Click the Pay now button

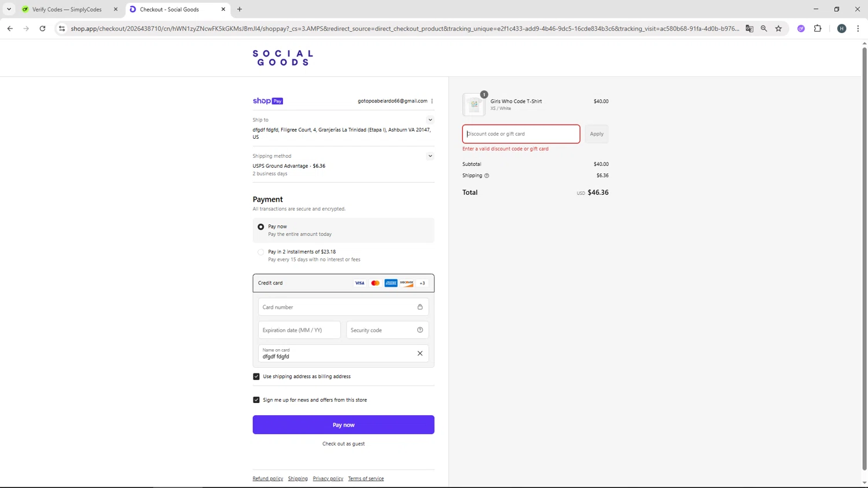pos(343,425)
